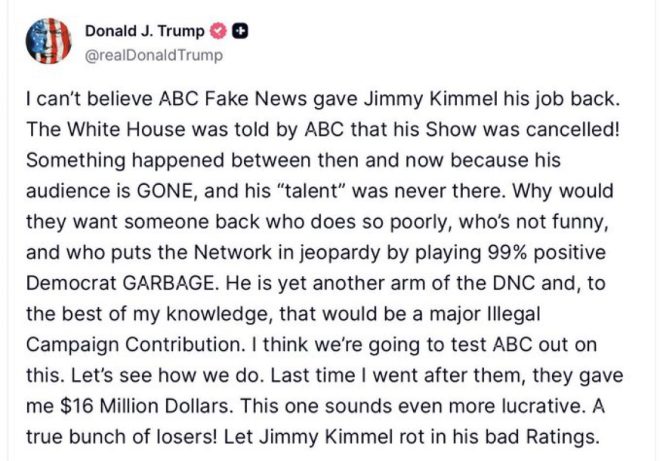Click the red verified checkmark badge
The width and height of the screenshot is (660, 461).
tap(222, 31)
